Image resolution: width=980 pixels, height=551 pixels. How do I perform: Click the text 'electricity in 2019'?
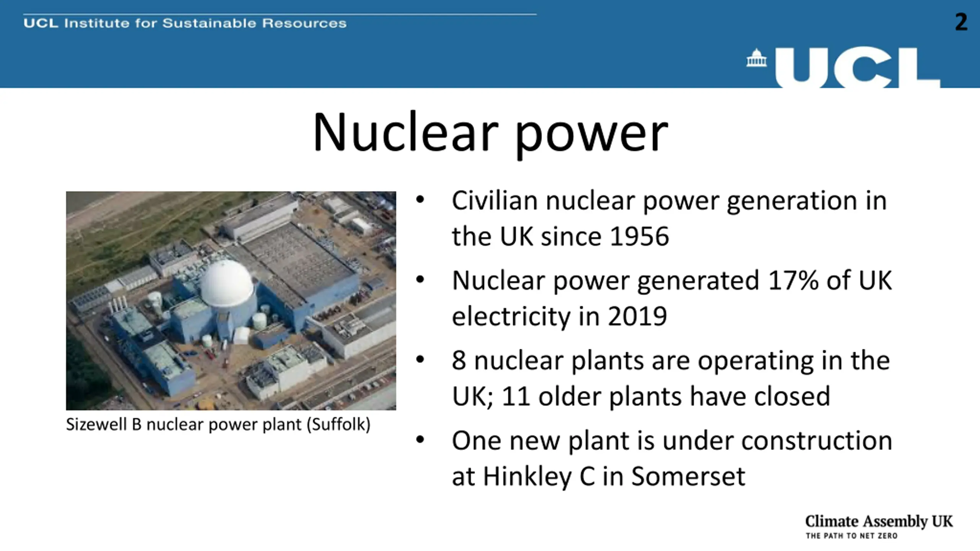pyautogui.click(x=559, y=317)
